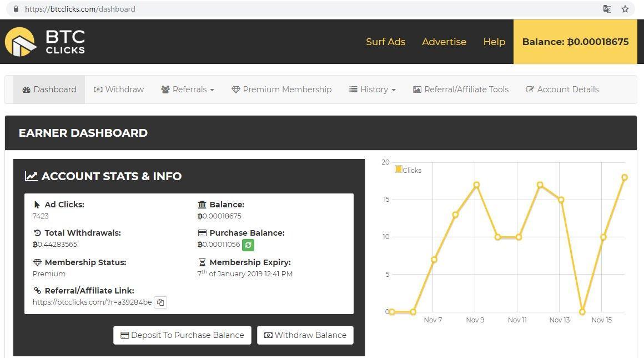The width and height of the screenshot is (644, 358).
Task: Click the Nov 13 axis label
Action: (x=560, y=320)
